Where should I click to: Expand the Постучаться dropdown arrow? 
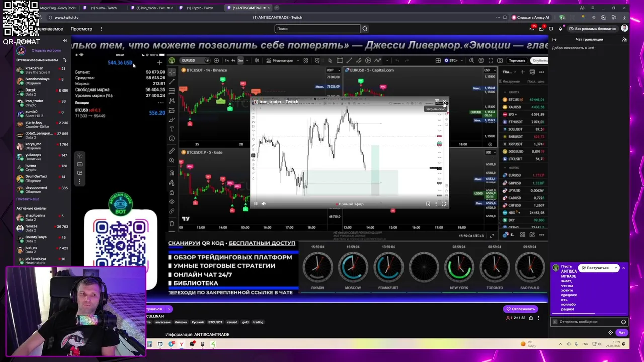616,268
